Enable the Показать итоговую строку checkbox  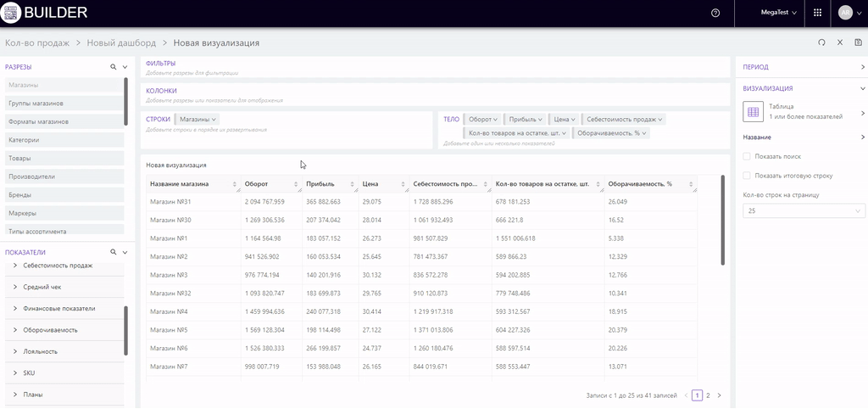click(x=747, y=176)
